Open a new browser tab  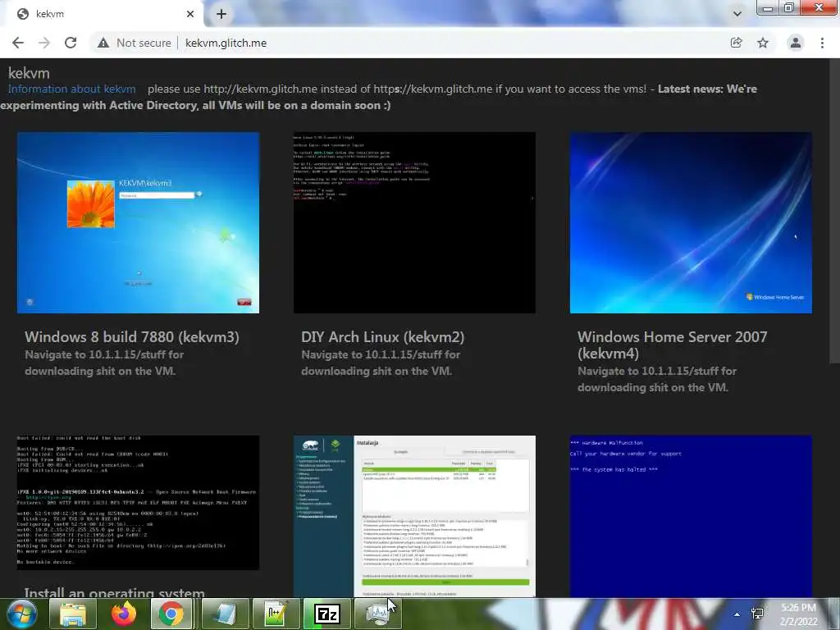click(x=221, y=14)
